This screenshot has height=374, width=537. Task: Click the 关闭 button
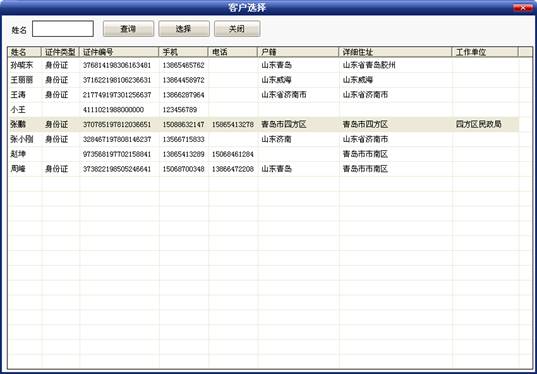coord(237,29)
